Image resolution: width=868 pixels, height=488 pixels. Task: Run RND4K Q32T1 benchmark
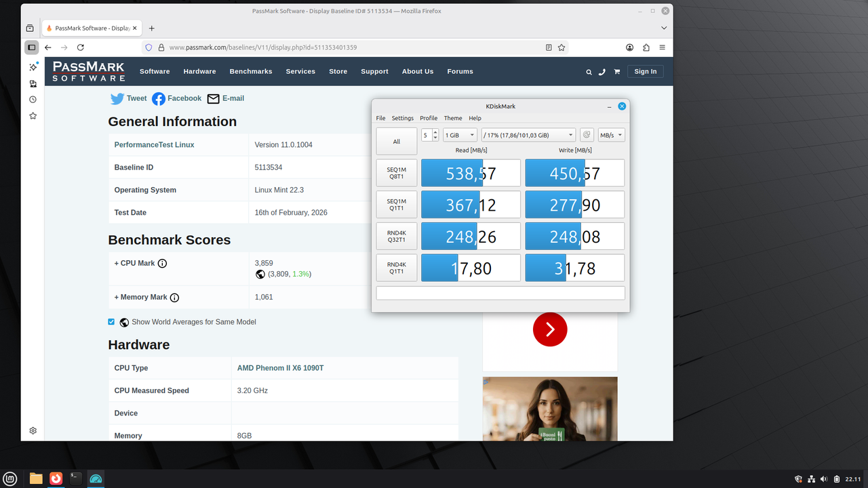(x=397, y=236)
